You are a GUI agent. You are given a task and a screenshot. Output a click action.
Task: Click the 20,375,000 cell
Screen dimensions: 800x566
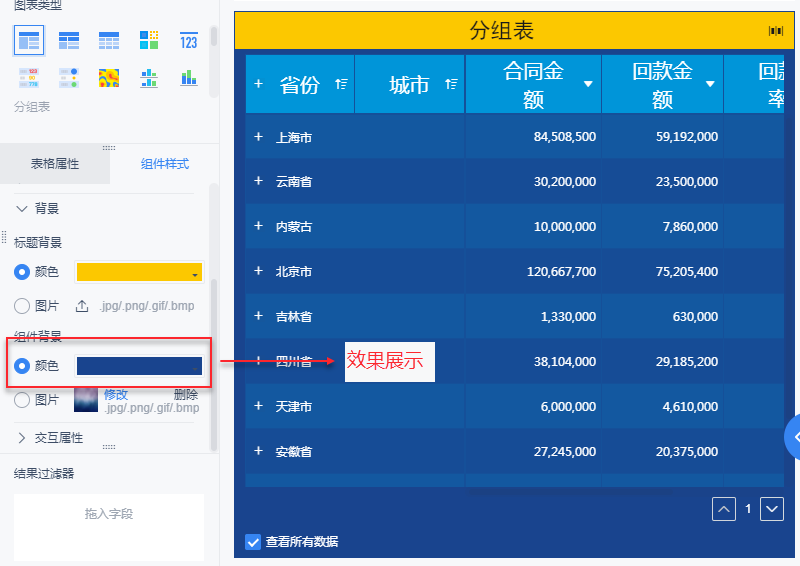(687, 451)
